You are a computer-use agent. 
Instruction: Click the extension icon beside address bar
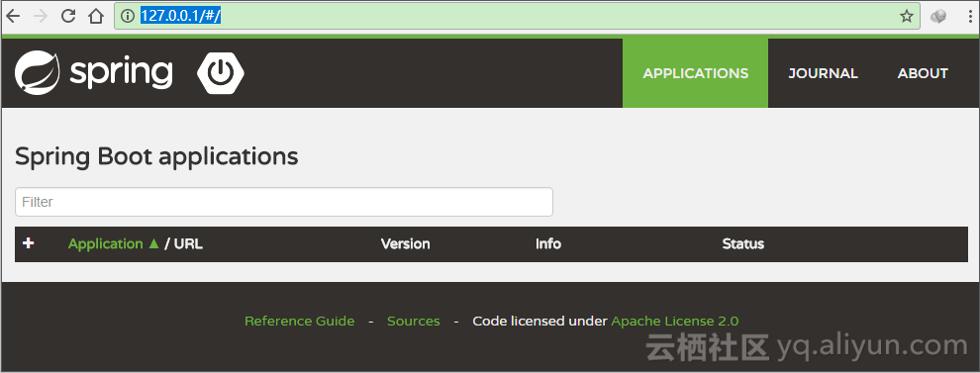pos(938,17)
